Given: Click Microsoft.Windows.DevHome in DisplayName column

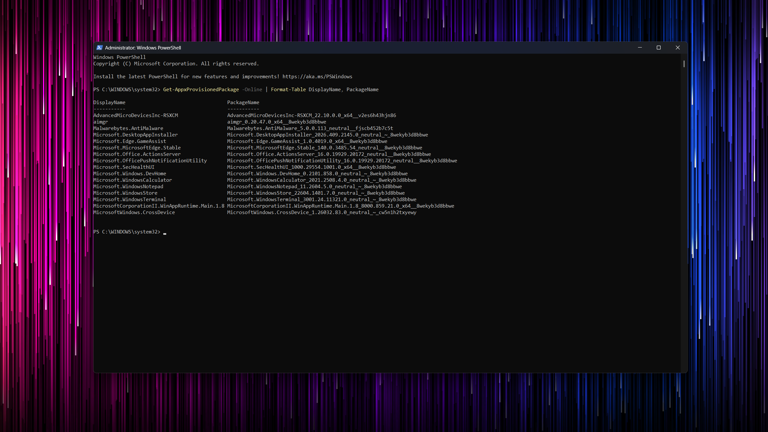Looking at the screenshot, I should tap(130, 173).
